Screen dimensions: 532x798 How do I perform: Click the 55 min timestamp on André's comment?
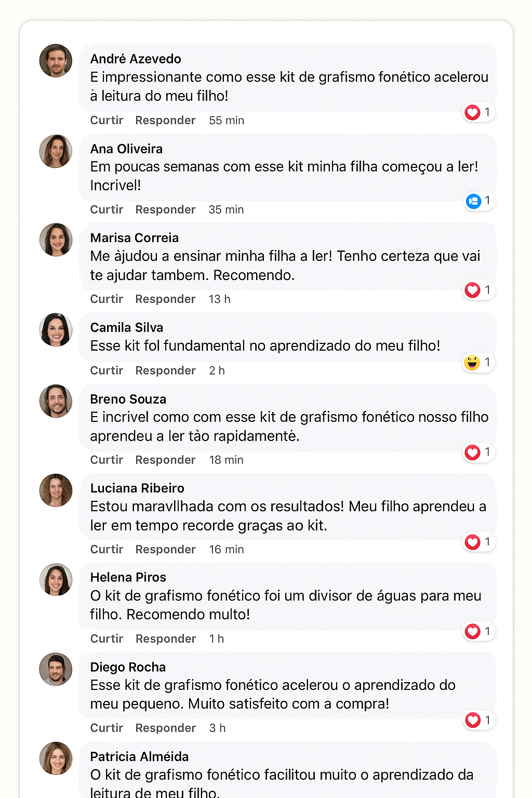(x=227, y=121)
